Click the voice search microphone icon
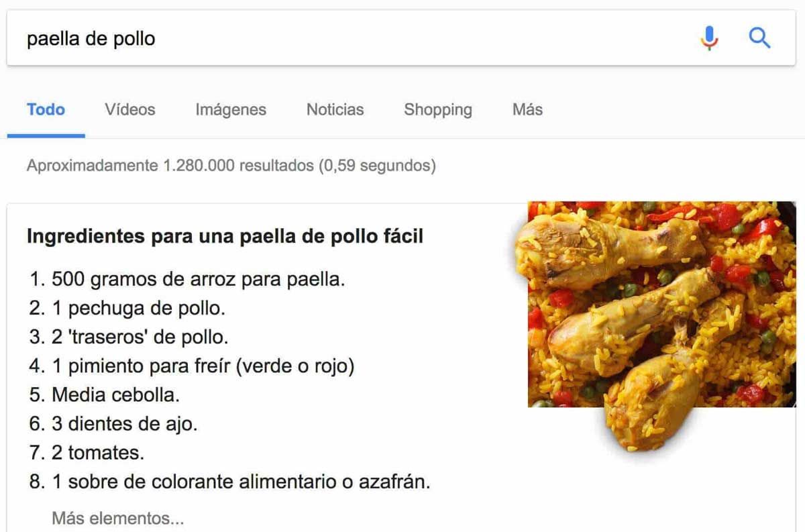The image size is (805, 532). coord(709,38)
